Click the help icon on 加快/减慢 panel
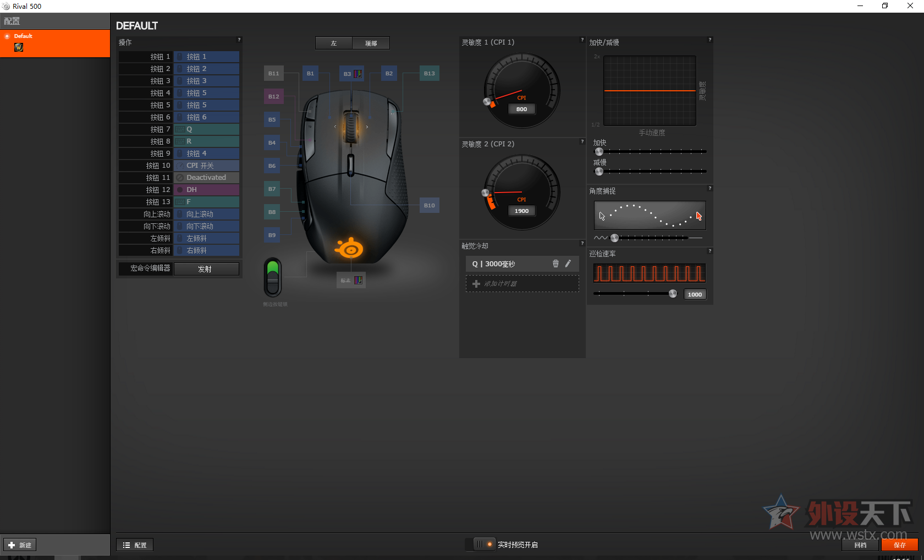The width and height of the screenshot is (924, 560). pos(710,40)
